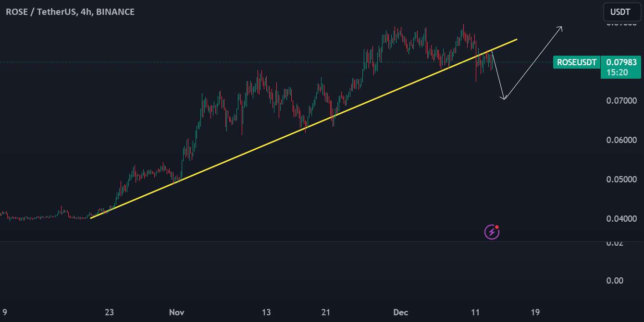
Task: Click the Nov label on time axis
Action: (176, 312)
